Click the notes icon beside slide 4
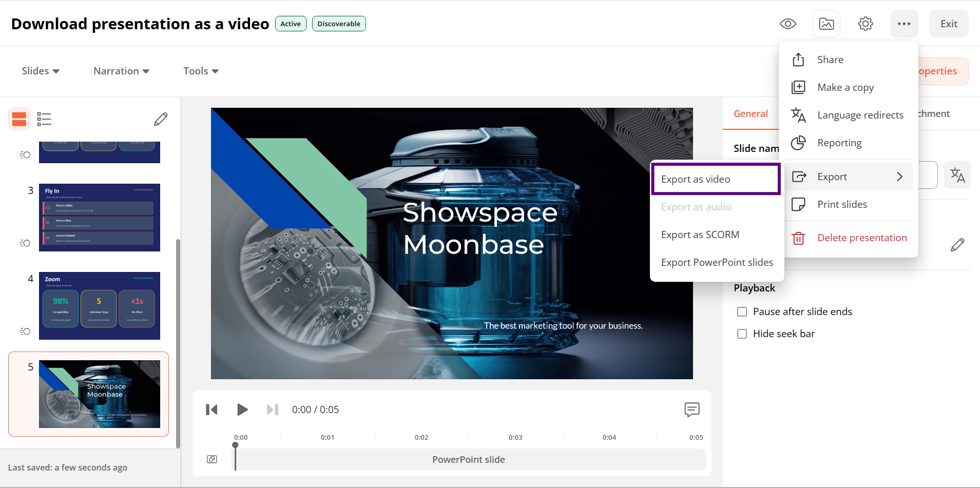 click(x=25, y=331)
